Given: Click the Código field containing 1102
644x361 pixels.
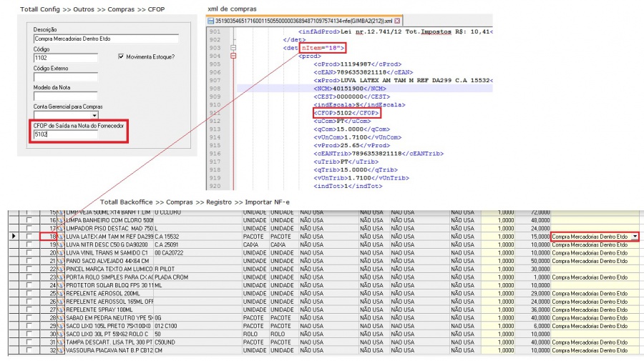Looking at the screenshot, I should [65, 57].
